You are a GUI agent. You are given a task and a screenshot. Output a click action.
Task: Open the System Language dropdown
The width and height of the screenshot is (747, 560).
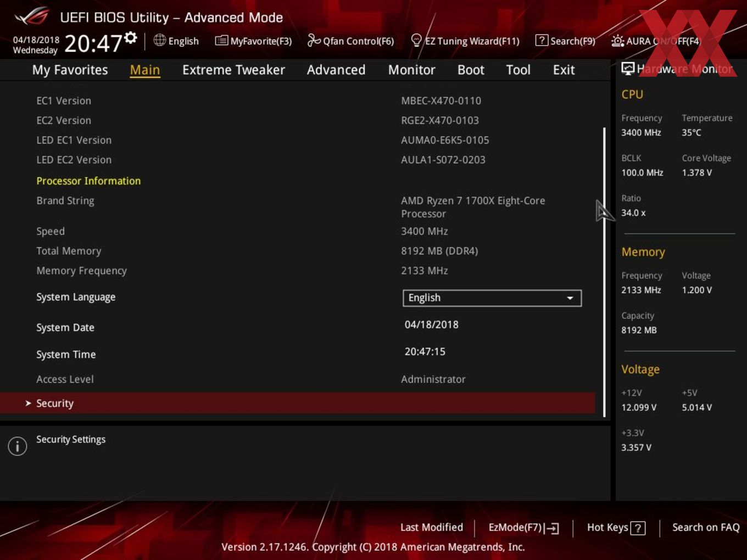[x=492, y=298]
